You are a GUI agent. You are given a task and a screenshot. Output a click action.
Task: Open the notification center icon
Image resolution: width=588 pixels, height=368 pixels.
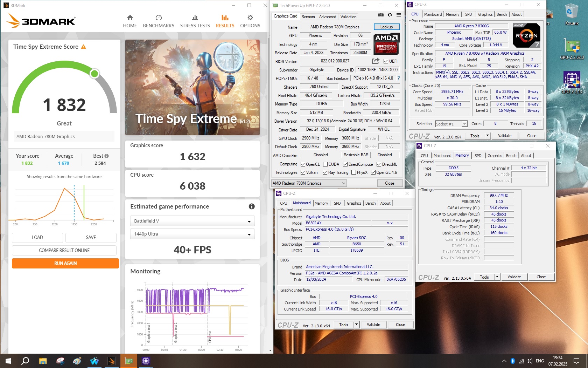pyautogui.click(x=576, y=361)
